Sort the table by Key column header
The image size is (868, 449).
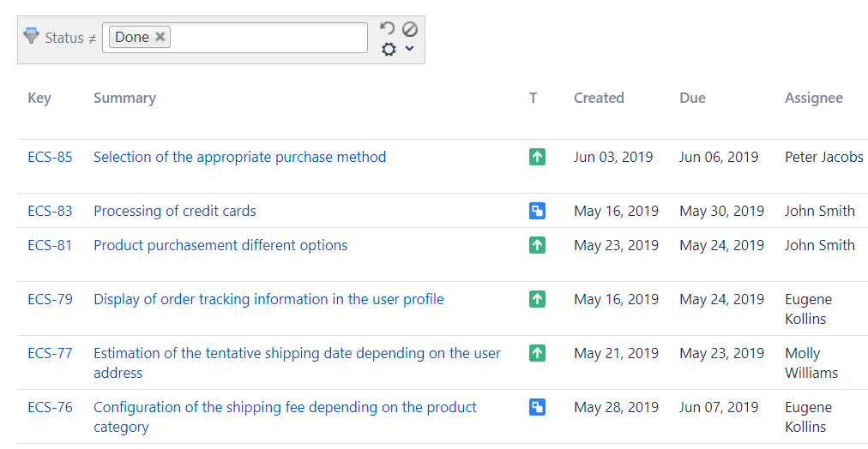(39, 98)
